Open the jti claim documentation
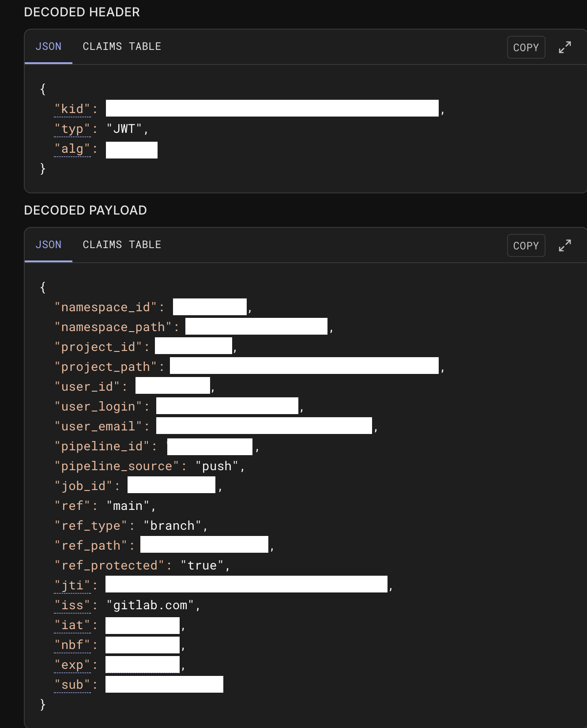The image size is (587, 728). (x=72, y=585)
